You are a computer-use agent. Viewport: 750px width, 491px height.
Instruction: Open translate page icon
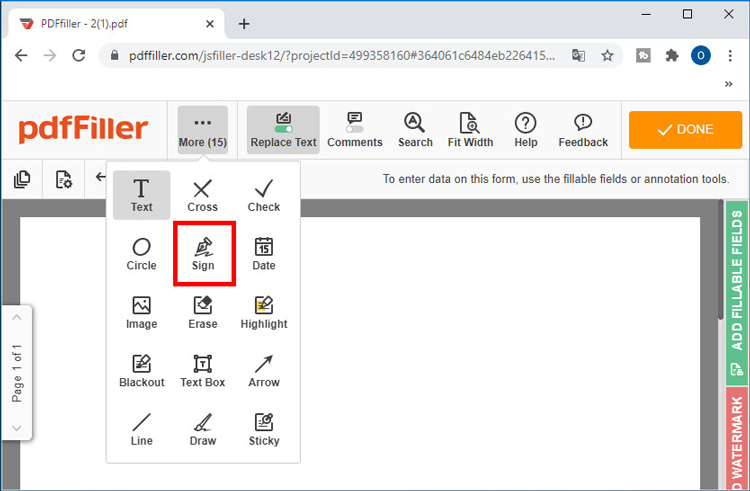point(579,56)
